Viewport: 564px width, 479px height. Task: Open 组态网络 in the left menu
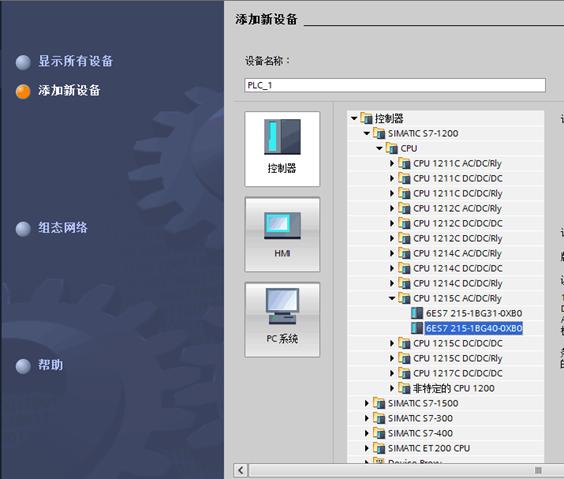63,228
